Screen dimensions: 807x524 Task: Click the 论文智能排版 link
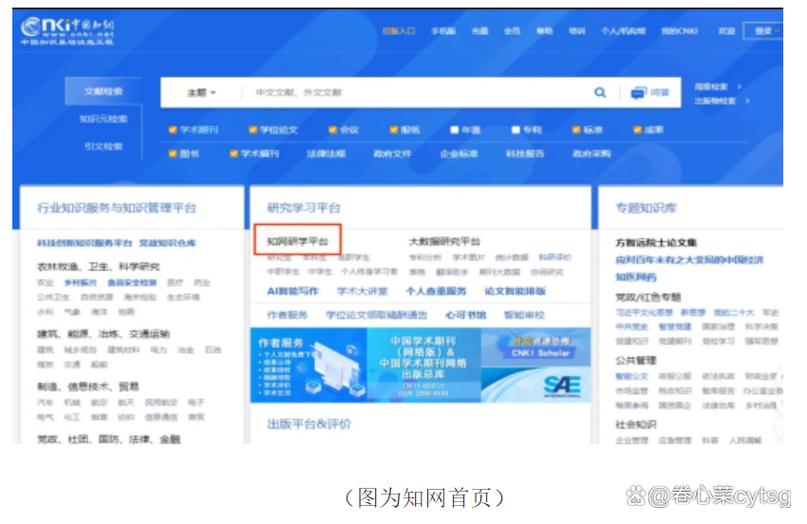[x=515, y=291]
